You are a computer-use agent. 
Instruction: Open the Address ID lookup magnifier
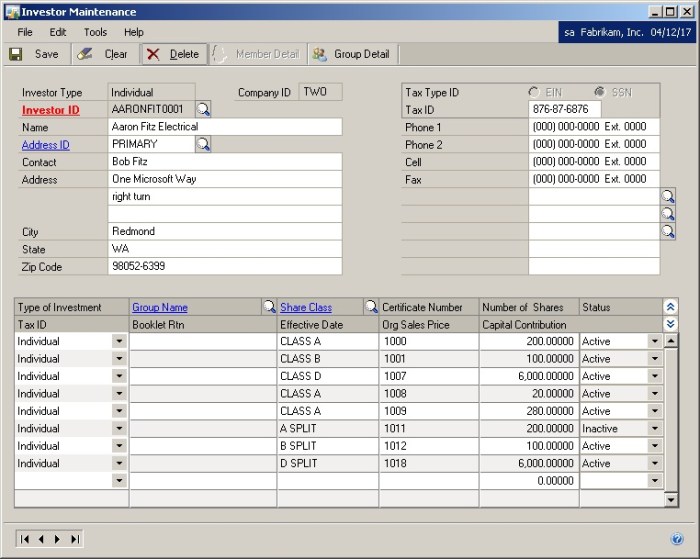click(203, 144)
